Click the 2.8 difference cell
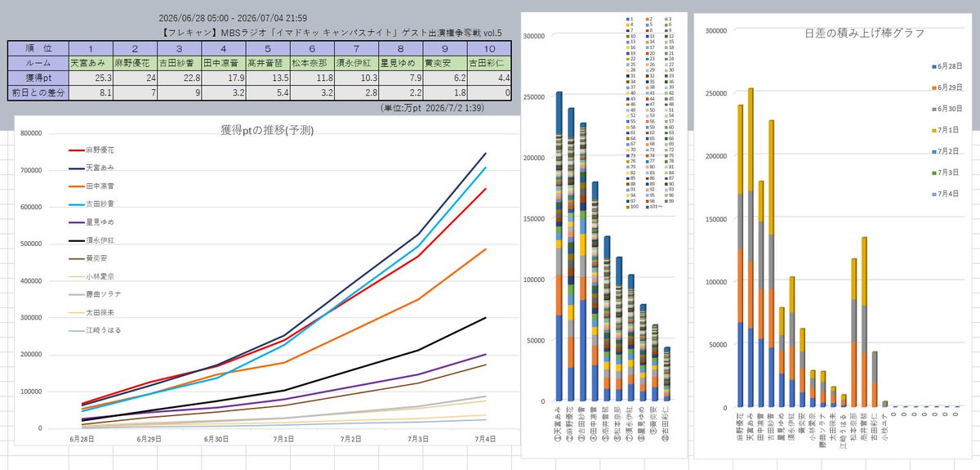980x470 pixels. pyautogui.click(x=354, y=92)
